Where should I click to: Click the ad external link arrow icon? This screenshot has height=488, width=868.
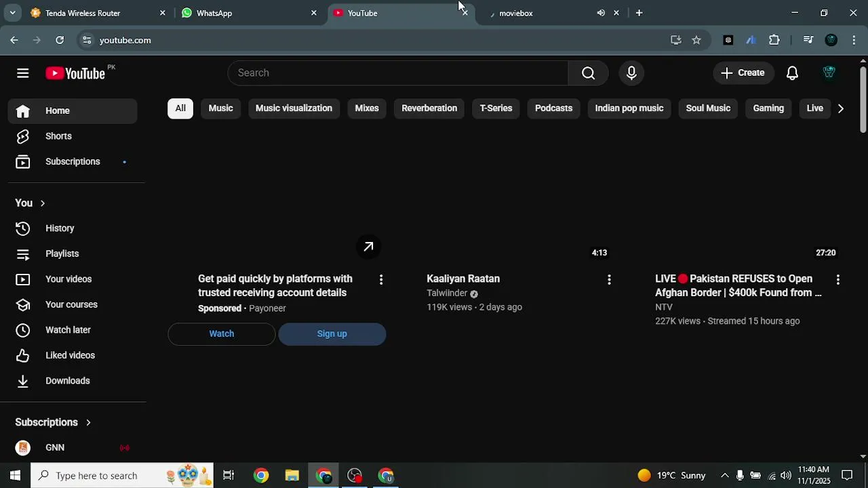368,247
